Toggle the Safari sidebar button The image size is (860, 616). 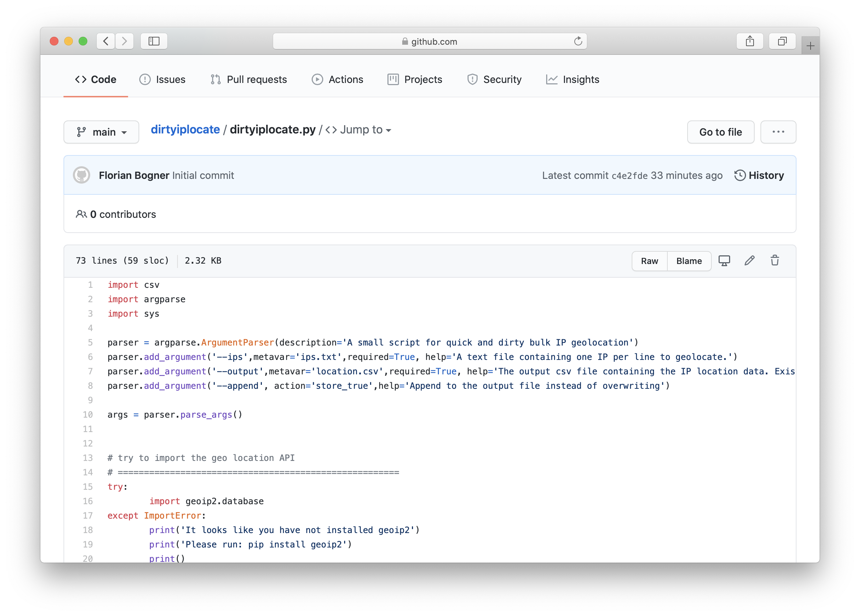tap(154, 41)
